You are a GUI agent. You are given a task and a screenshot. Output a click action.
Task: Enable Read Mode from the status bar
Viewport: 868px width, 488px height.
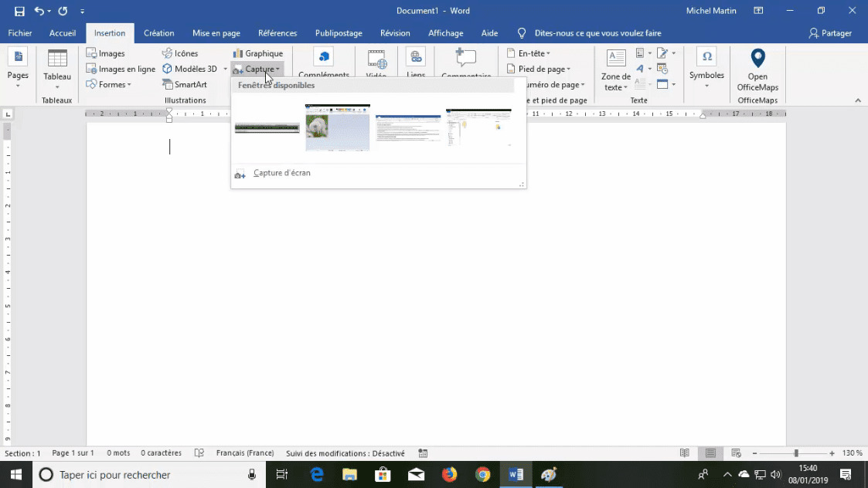(x=685, y=453)
